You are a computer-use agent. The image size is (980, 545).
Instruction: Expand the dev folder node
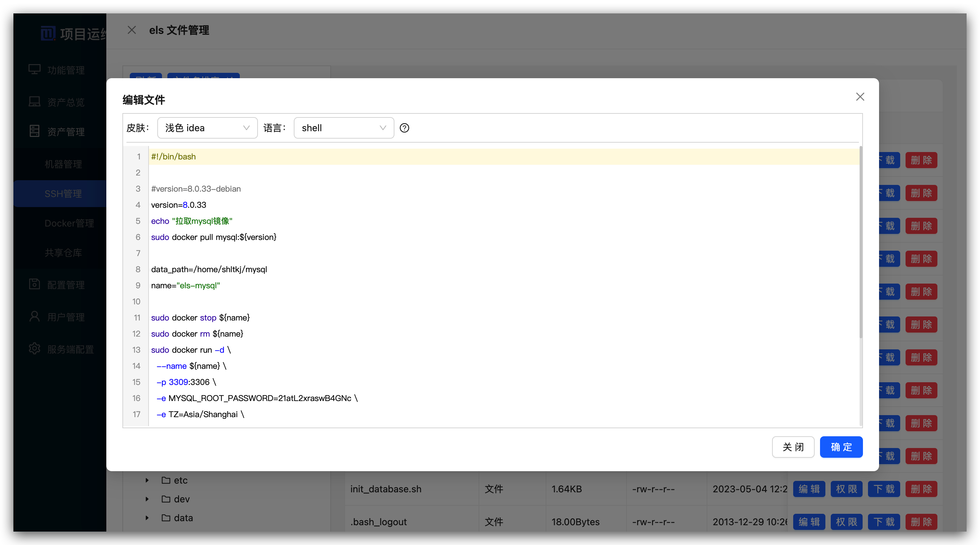point(147,499)
